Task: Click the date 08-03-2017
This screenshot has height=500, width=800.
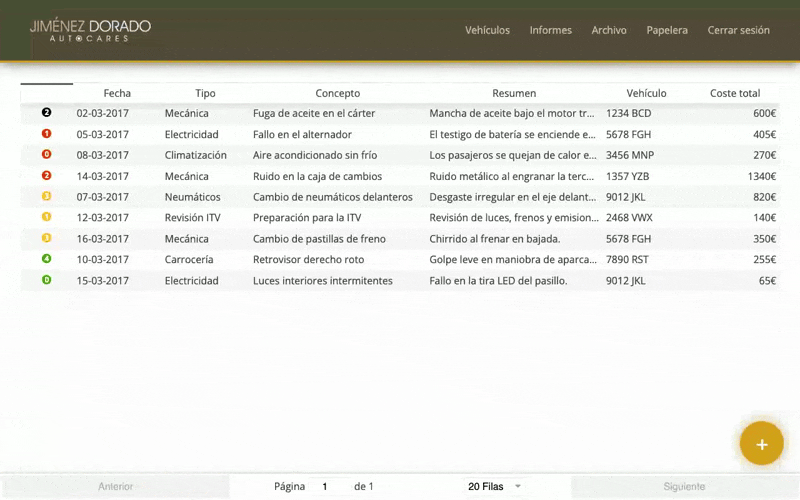Action: point(103,155)
